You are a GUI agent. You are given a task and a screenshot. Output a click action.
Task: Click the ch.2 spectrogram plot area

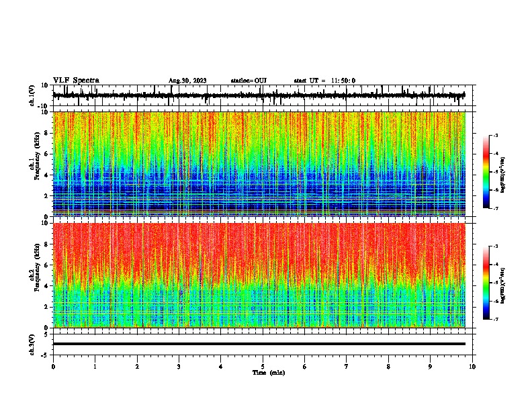(x=259, y=275)
